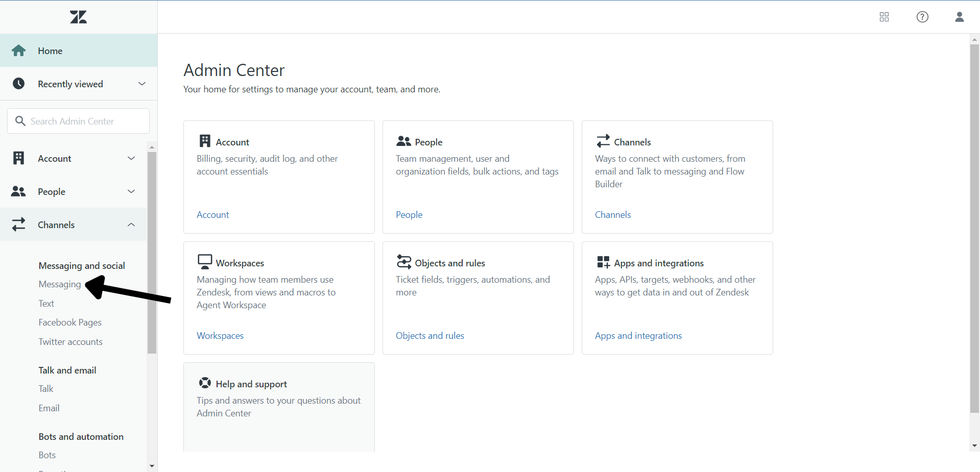This screenshot has height=472, width=980.
Task: Open Email channel settings
Action: click(x=49, y=408)
